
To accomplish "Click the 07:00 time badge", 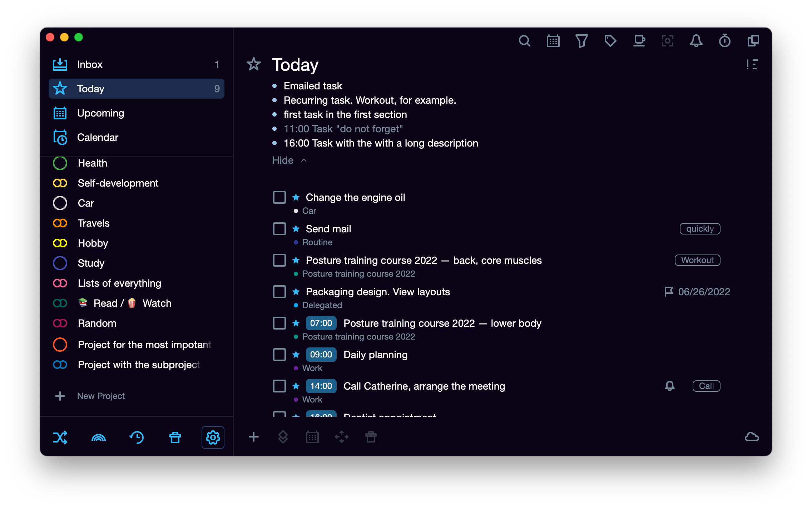I will 321,323.
